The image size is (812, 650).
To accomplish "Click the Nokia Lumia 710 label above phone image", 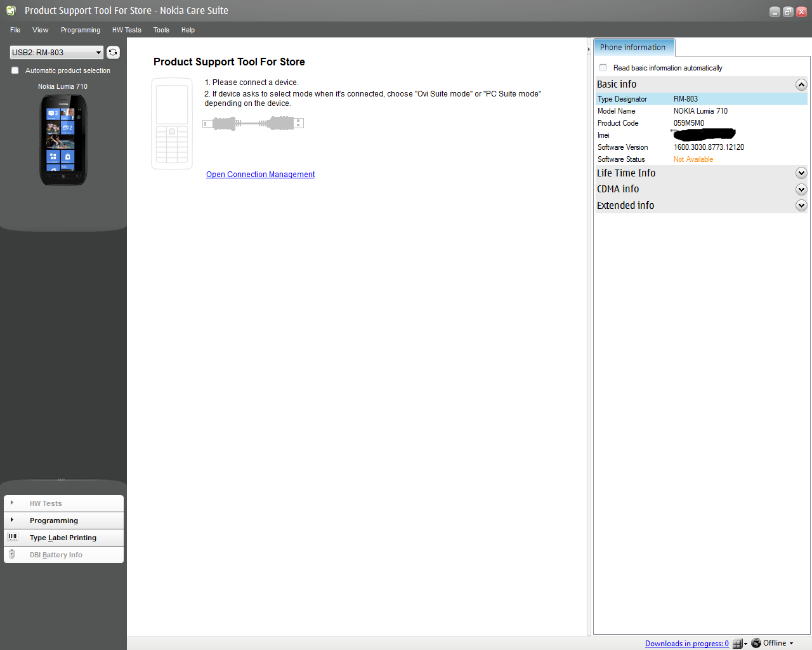I will pyautogui.click(x=63, y=86).
